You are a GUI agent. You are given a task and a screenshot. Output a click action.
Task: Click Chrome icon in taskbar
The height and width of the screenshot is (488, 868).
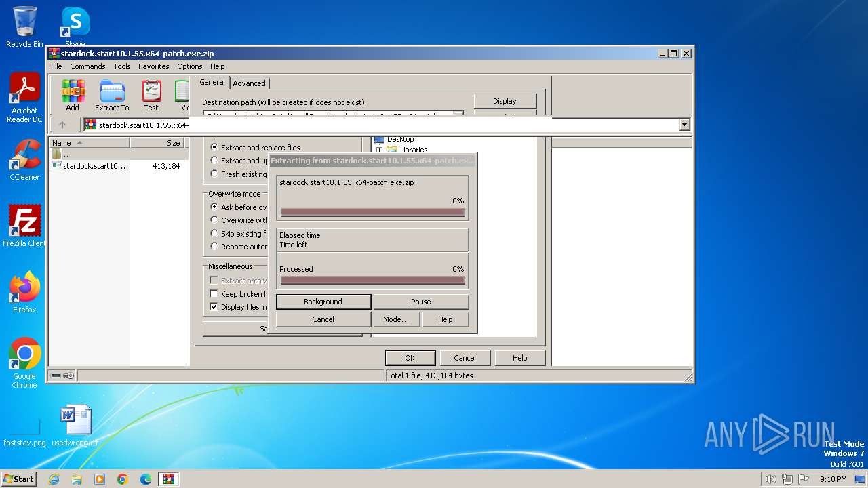[x=123, y=479]
